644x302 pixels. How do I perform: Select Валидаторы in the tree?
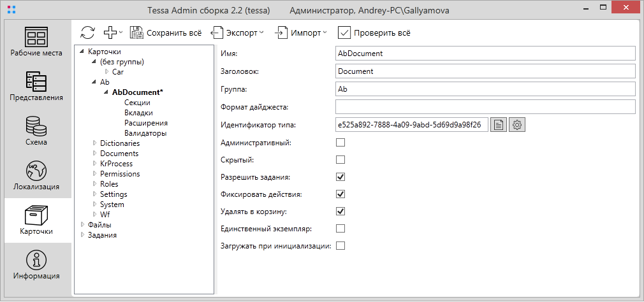click(145, 133)
